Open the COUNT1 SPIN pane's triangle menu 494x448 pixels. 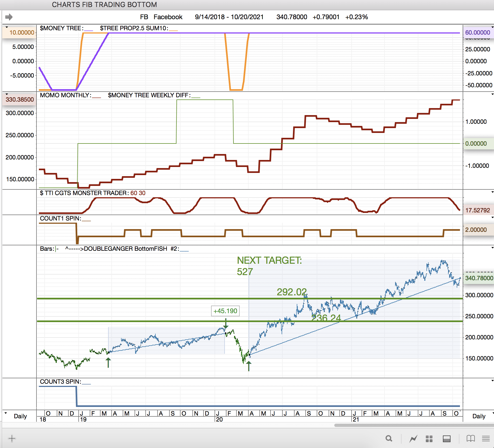pyautogui.click(x=492, y=217)
